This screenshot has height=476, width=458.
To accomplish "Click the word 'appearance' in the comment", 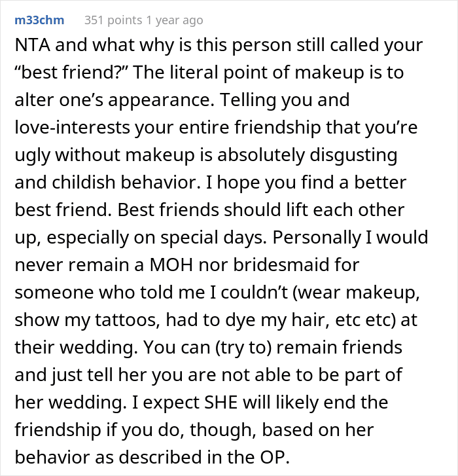I will (161, 101).
